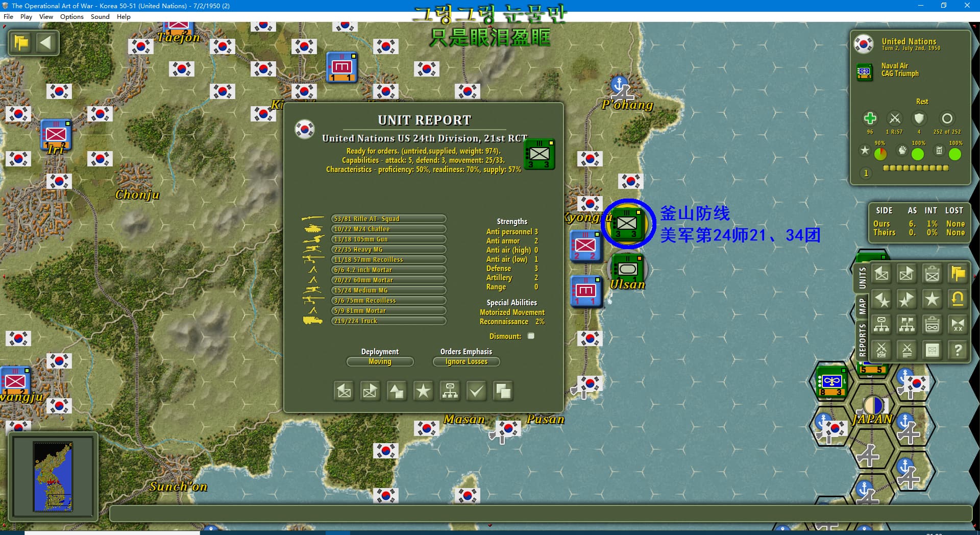This screenshot has width=980, height=535.
Task: Click the unit panel display icon
Action: [x=933, y=350]
